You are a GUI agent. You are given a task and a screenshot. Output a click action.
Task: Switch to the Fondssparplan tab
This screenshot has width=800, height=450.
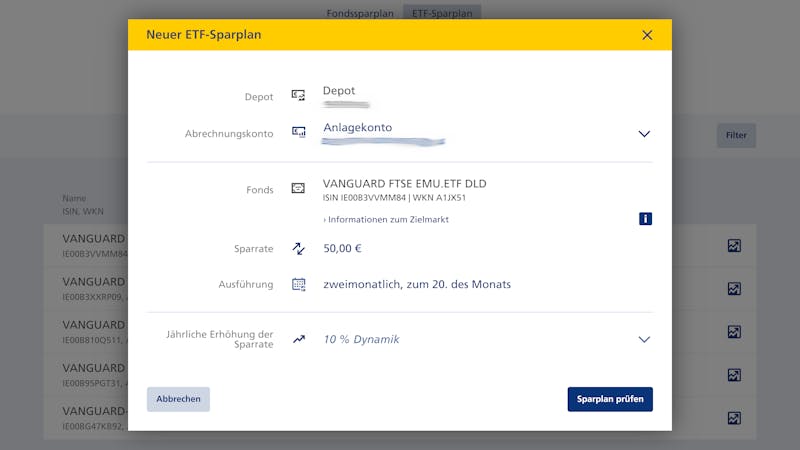point(360,13)
